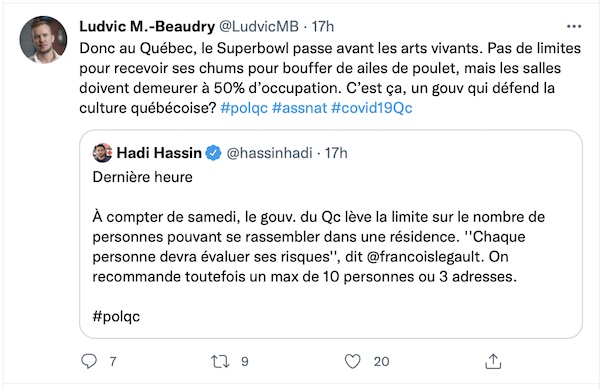Click the 20 likes count

pyautogui.click(x=381, y=361)
